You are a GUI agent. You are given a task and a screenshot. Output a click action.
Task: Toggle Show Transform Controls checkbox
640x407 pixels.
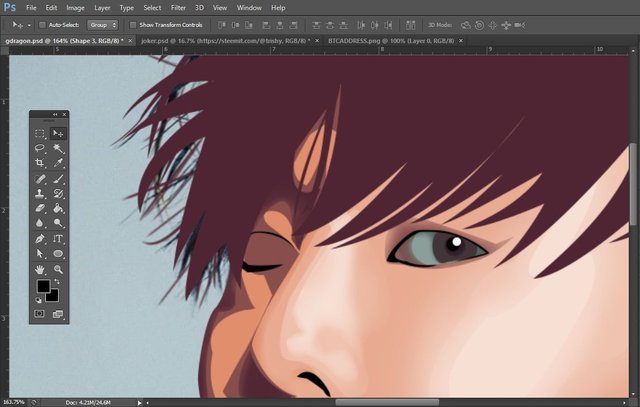pos(133,24)
